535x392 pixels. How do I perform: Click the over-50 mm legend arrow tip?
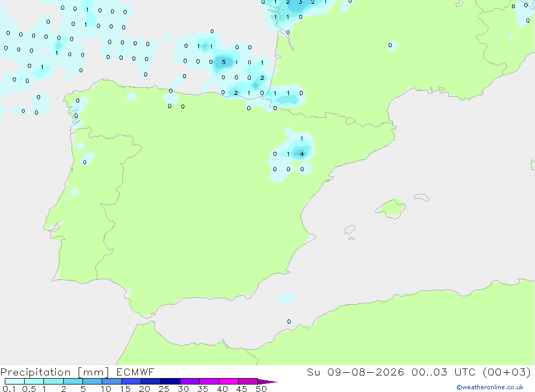[267, 381]
